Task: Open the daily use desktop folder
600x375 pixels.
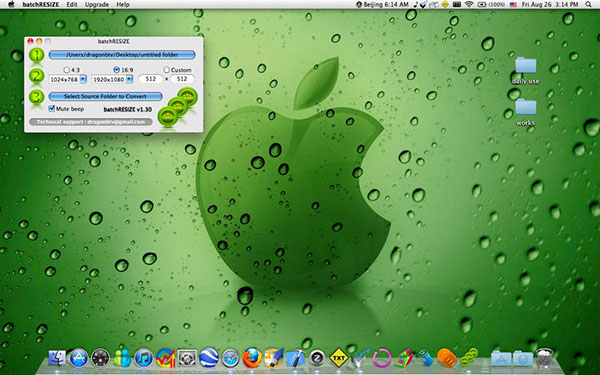Action: (x=525, y=70)
